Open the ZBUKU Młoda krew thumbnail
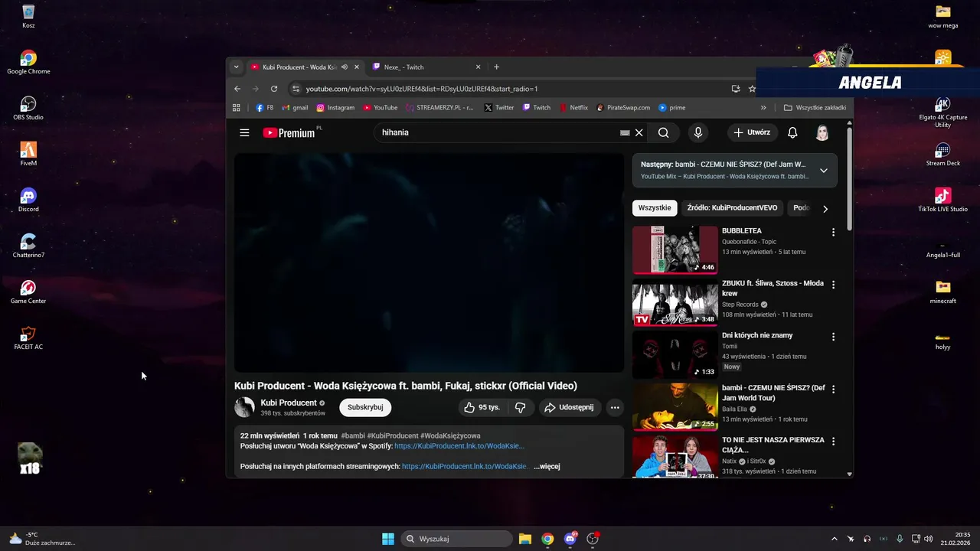 tap(675, 302)
